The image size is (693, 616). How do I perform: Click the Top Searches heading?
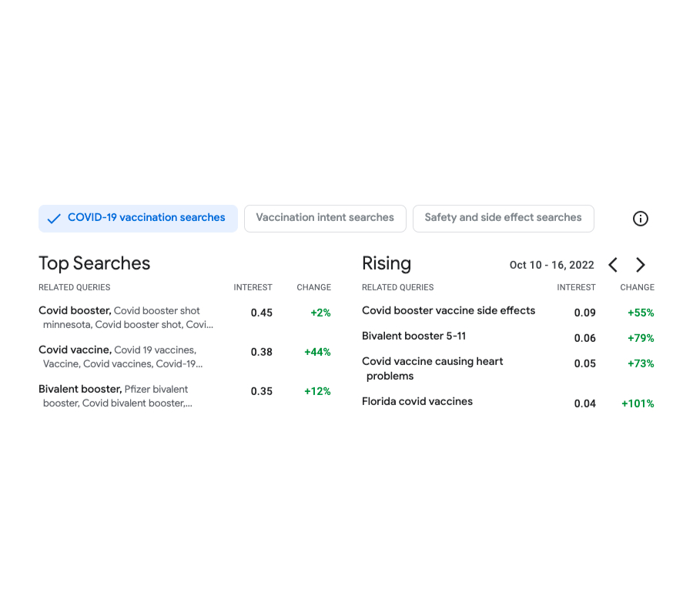click(x=94, y=263)
